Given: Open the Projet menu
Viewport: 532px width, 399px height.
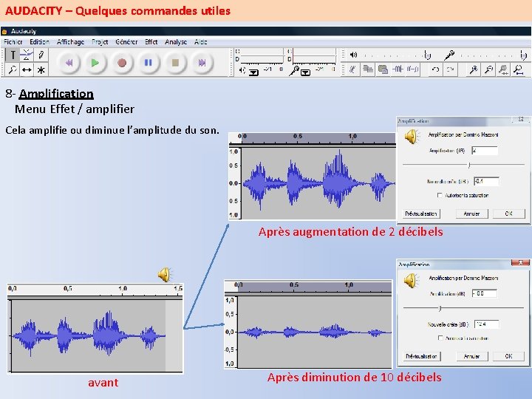Looking at the screenshot, I should coord(100,41).
